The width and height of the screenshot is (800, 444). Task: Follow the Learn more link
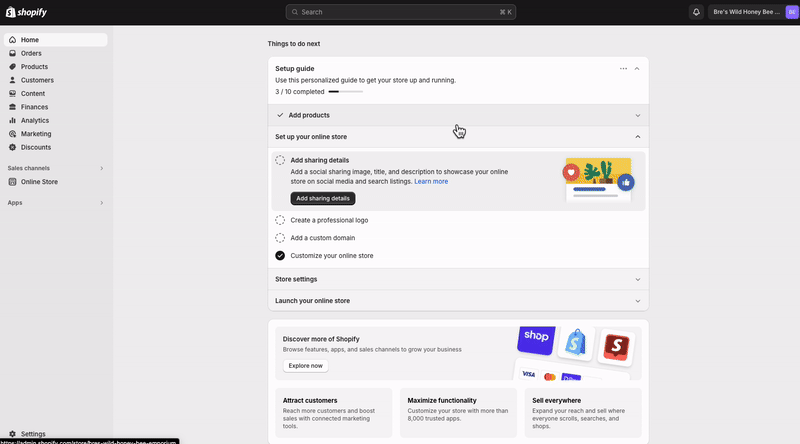pyautogui.click(x=431, y=182)
